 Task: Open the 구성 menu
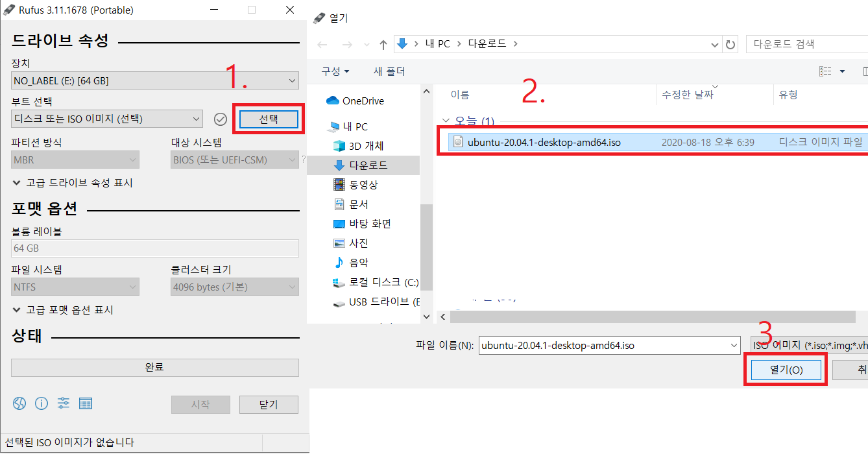(x=335, y=71)
